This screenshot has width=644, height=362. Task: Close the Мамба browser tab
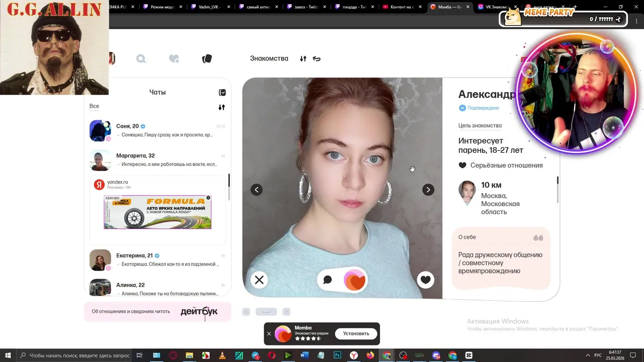pyautogui.click(x=468, y=7)
